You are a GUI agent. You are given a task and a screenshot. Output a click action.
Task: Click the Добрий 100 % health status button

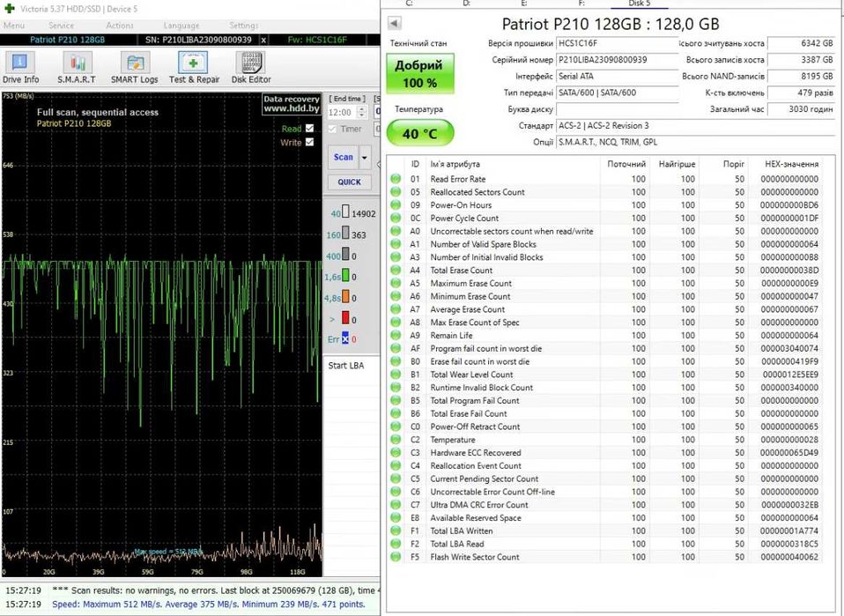pos(420,74)
